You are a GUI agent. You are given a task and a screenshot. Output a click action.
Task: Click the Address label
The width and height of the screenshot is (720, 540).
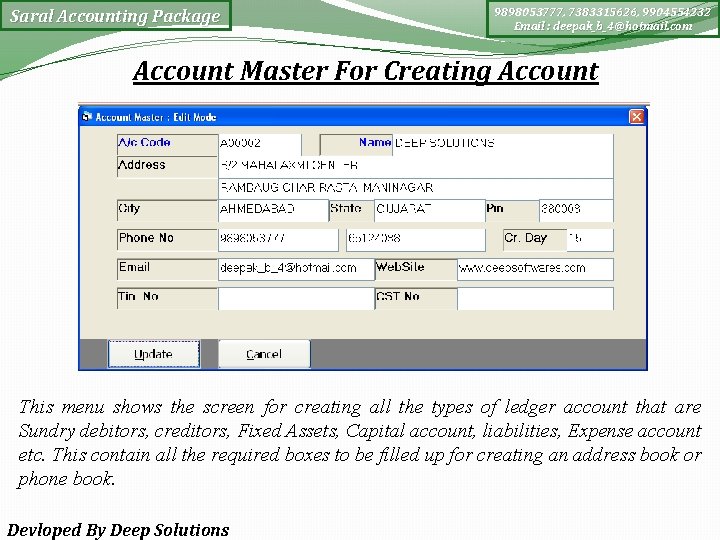coord(141,164)
